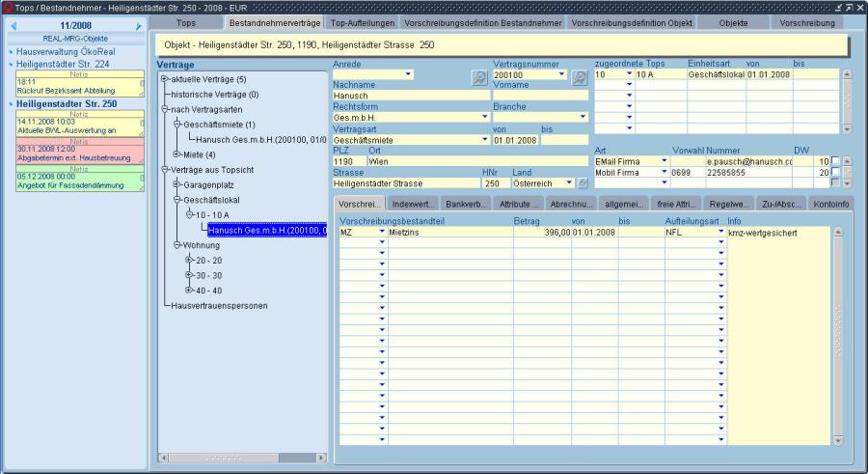Open Branche dropdown
The image size is (868, 474).
(x=583, y=117)
